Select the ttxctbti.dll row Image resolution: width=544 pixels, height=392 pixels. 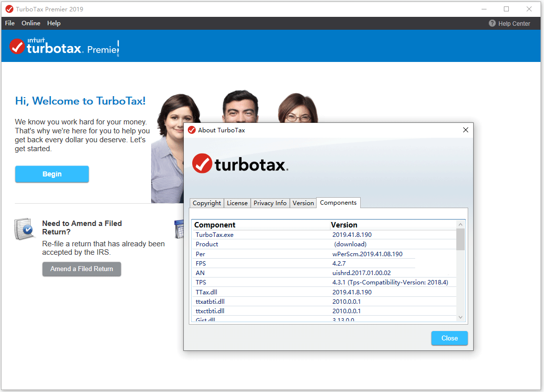(x=325, y=311)
